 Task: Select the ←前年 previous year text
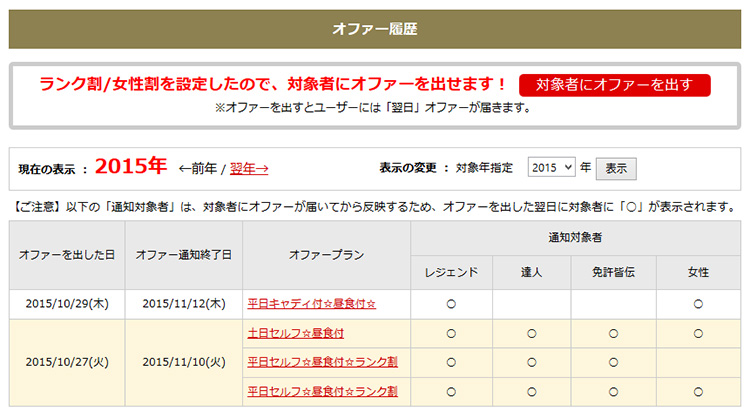[x=198, y=168]
